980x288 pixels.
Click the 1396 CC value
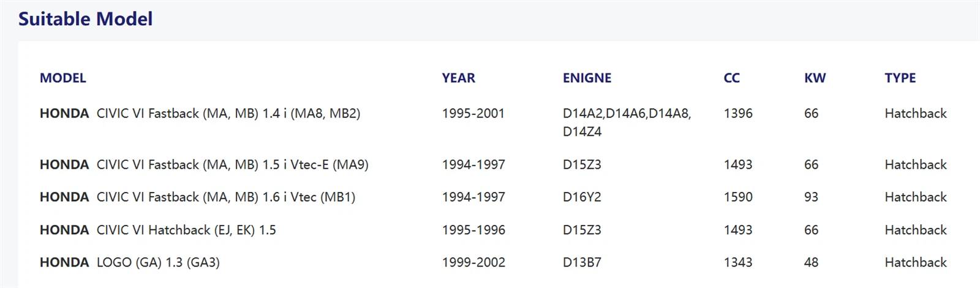coord(737,113)
